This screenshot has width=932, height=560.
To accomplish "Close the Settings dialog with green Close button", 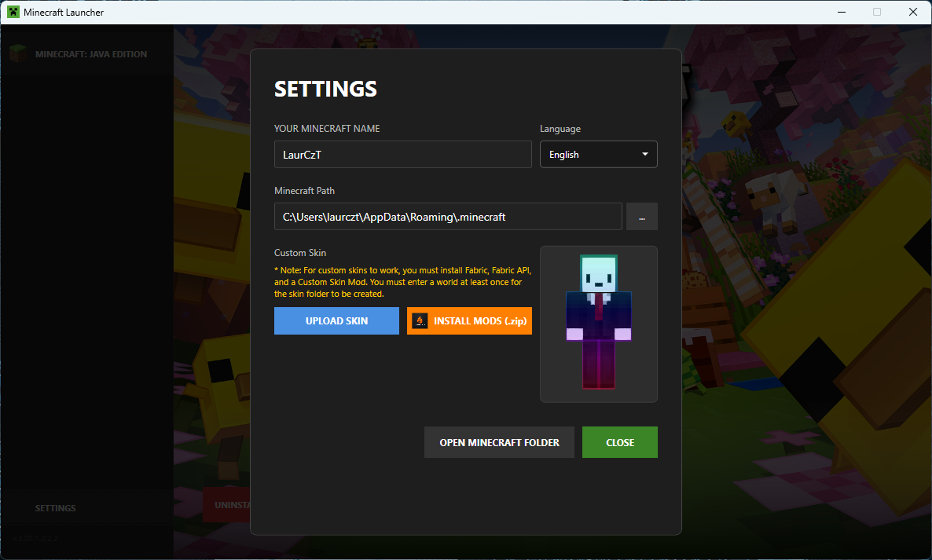I will [619, 442].
